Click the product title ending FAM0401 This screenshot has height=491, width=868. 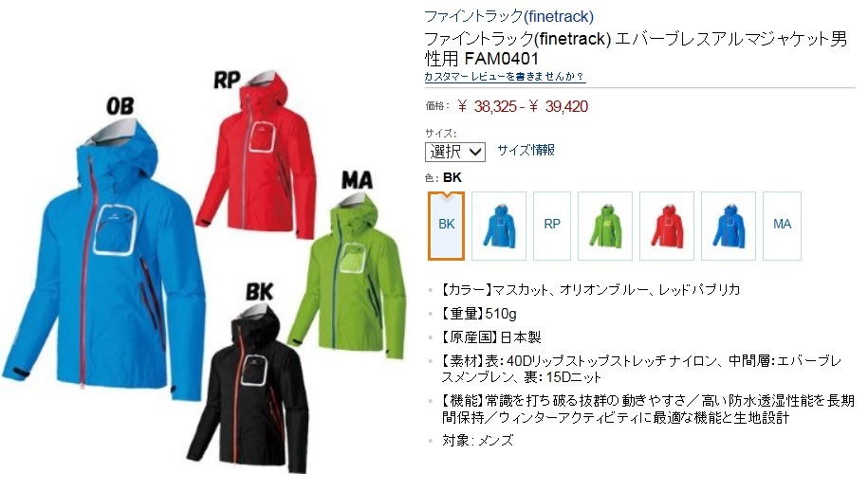click(x=636, y=48)
